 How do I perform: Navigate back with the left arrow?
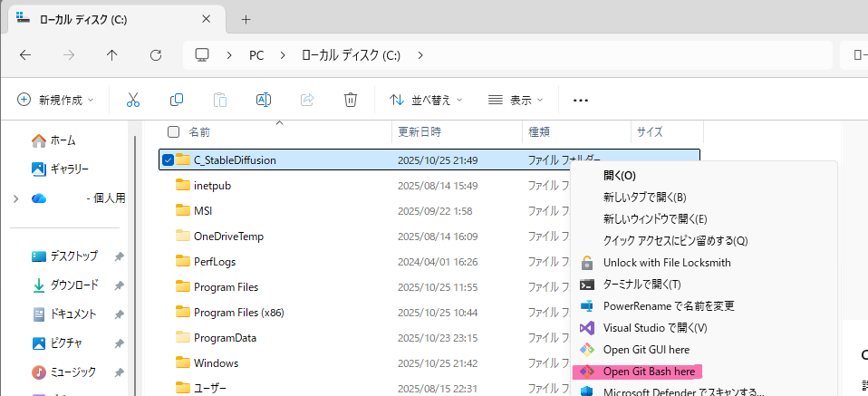click(x=25, y=55)
